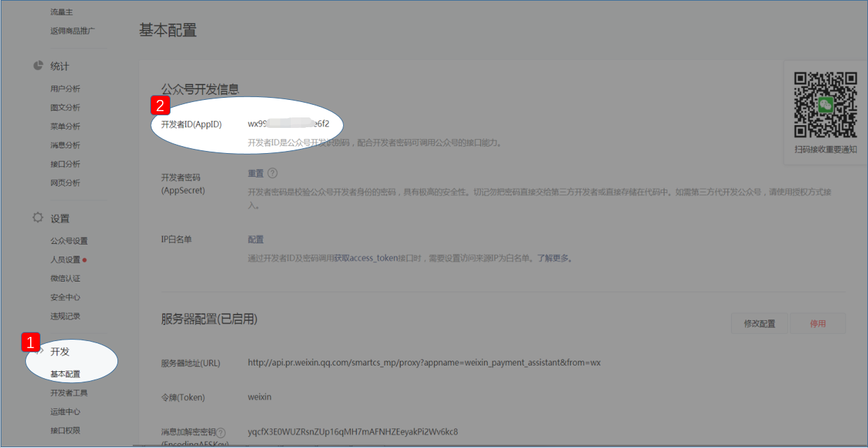Click the 消息加解密密钥 label
Screen dimensions: 868x448
[188, 433]
